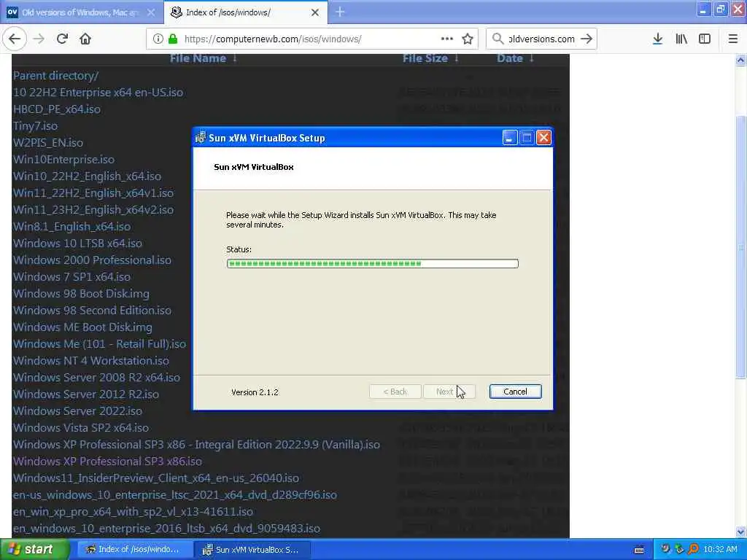Click en_win_xp_pro_x64_with_sp2 iso link
The image size is (747, 560).
coord(133,512)
